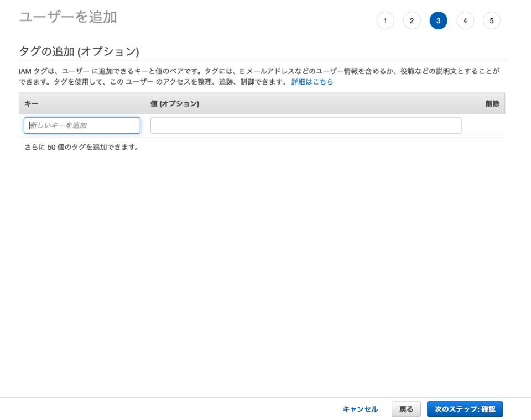
Task: Focus the 新しいキーを追加 key input field
Action: (82, 125)
